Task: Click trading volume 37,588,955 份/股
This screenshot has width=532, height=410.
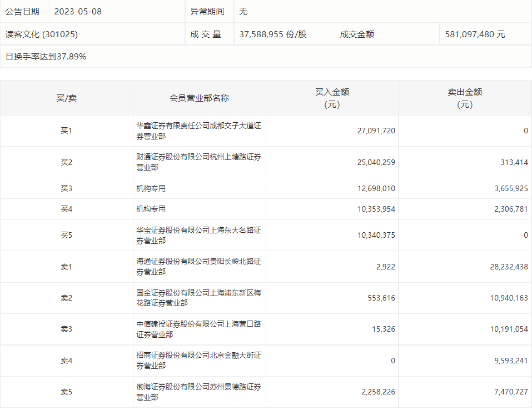Action: (273, 34)
